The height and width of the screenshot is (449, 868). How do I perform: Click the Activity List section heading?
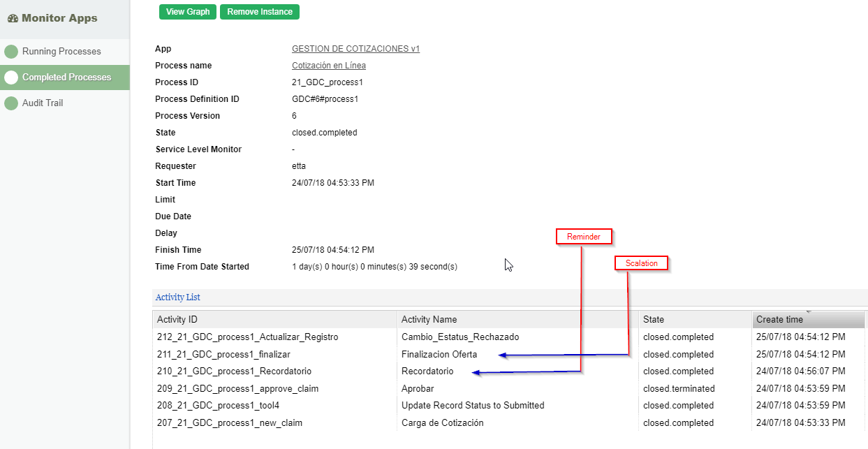coord(177,297)
